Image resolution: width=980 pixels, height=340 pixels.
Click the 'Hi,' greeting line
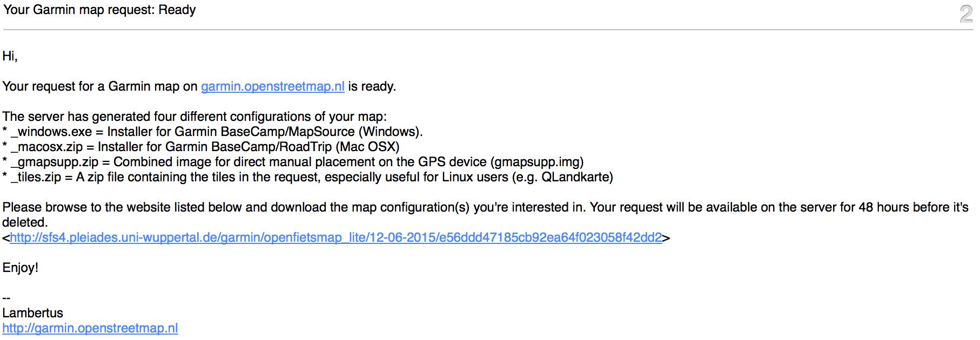[x=10, y=56]
